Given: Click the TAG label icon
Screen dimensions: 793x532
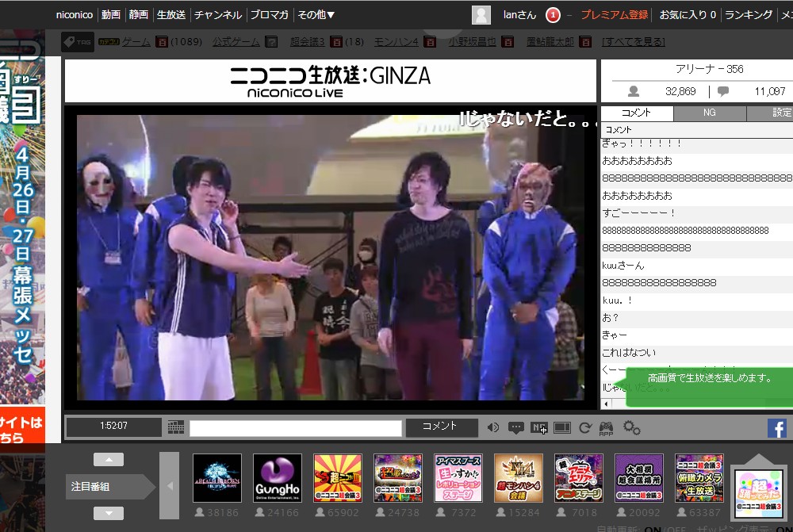Looking at the screenshot, I should tap(78, 42).
